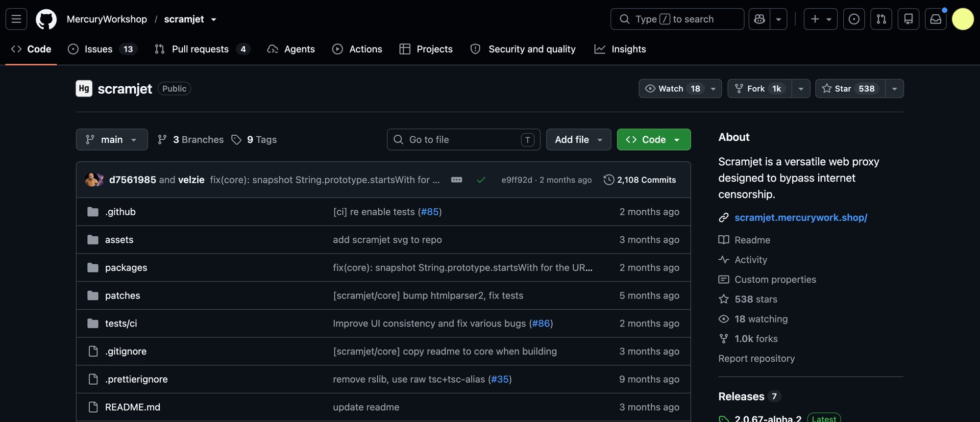Expand the Star lists dropdown arrow

(x=895, y=89)
